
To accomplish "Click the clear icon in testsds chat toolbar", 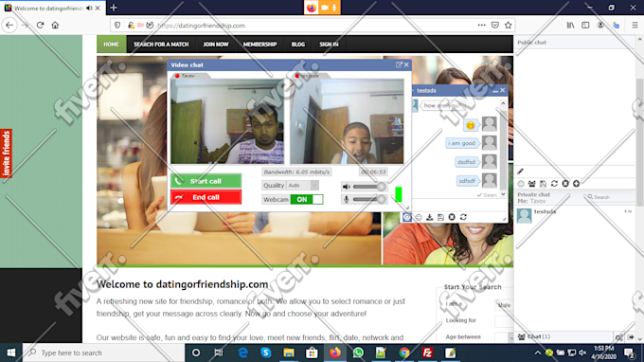I will coord(452,217).
